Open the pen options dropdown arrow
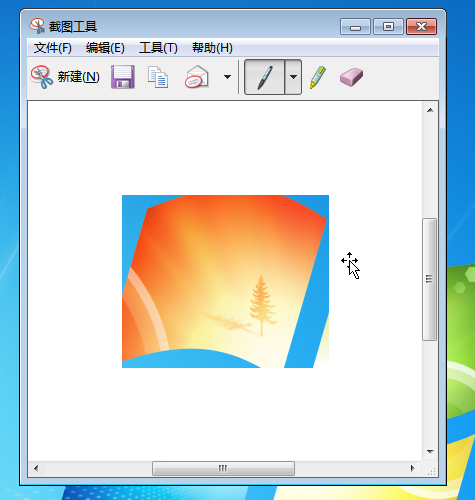 click(293, 77)
